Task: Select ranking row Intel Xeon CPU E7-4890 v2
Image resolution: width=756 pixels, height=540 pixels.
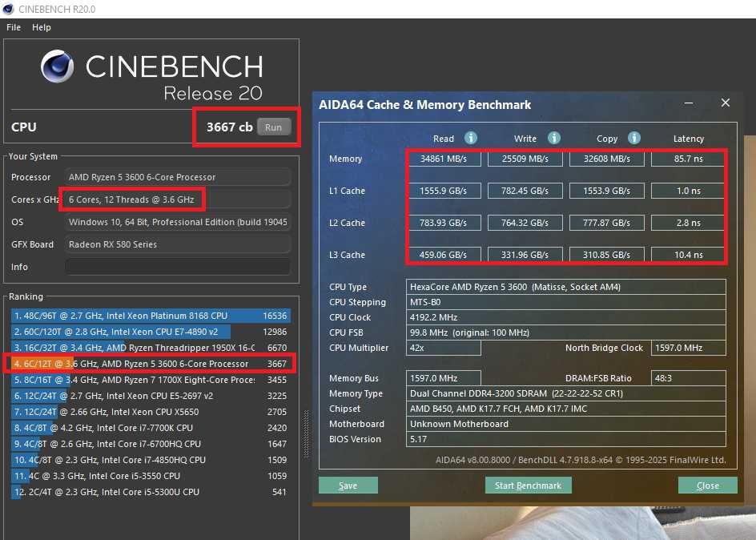Action: tap(151, 332)
